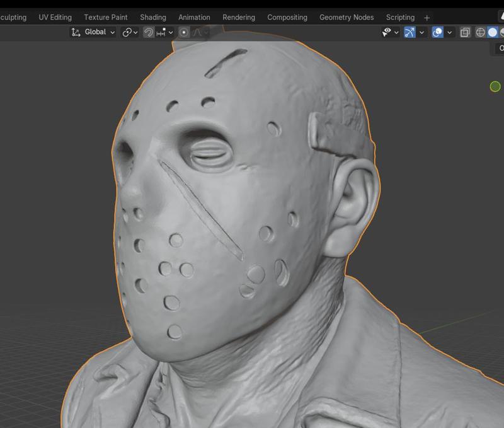This screenshot has height=428, width=504.
Task: Toggle the show gizmo icon
Action: tap(410, 32)
